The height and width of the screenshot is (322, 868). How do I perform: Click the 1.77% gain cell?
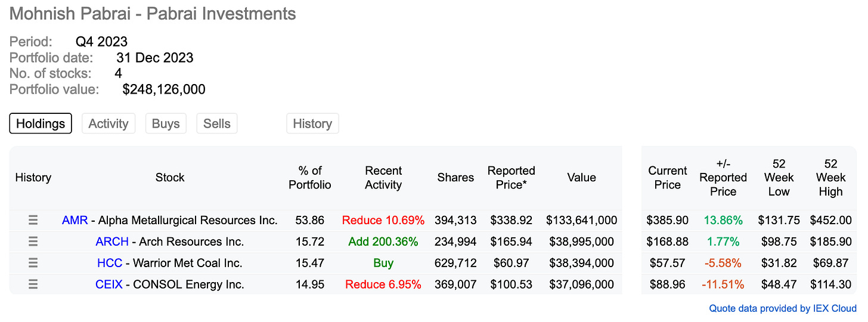click(723, 242)
